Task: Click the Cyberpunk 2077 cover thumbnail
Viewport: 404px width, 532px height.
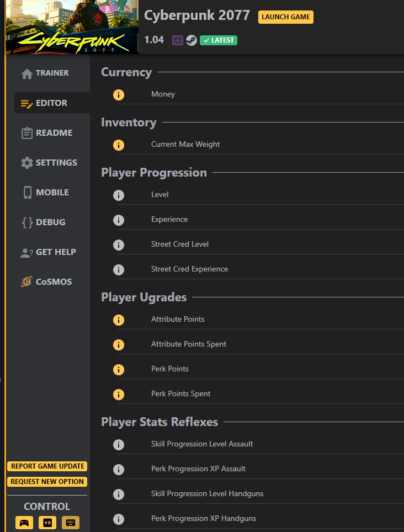Action: point(72,27)
